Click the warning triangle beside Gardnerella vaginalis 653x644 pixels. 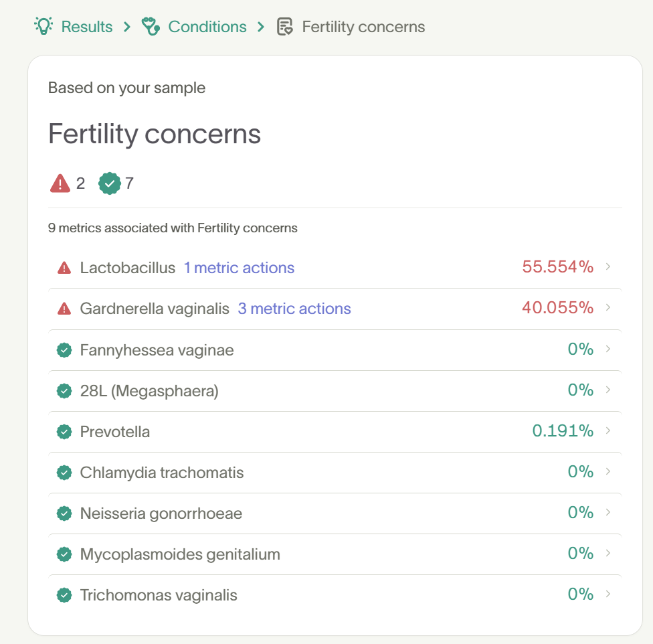click(x=64, y=308)
